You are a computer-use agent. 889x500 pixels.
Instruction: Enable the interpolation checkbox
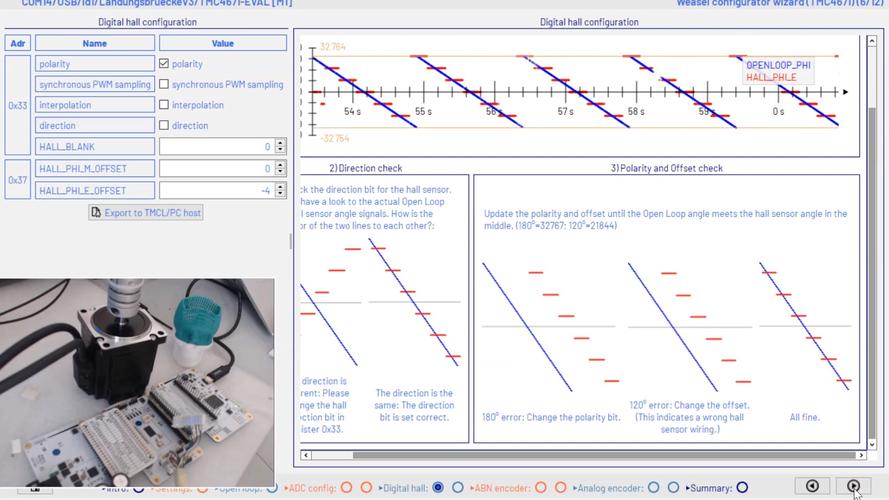tap(164, 104)
